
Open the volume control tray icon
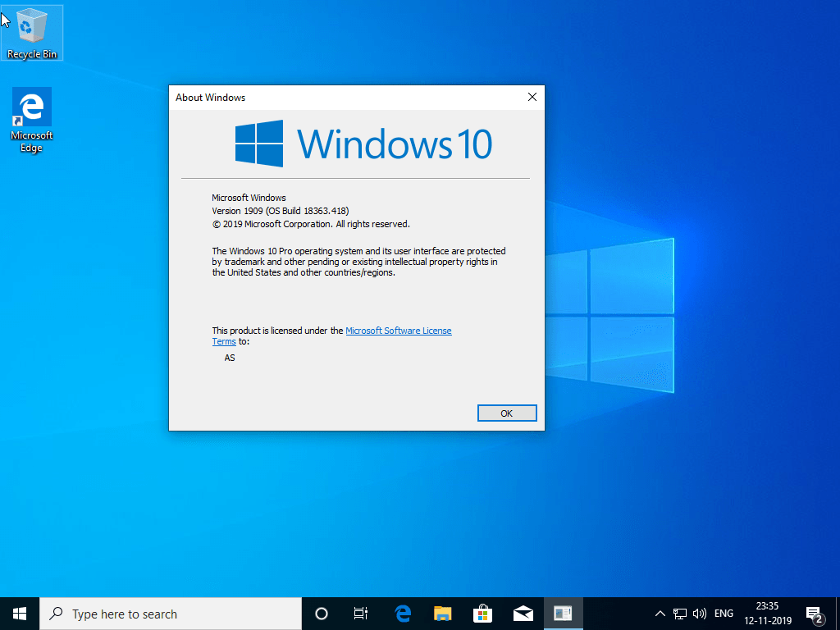click(x=699, y=614)
